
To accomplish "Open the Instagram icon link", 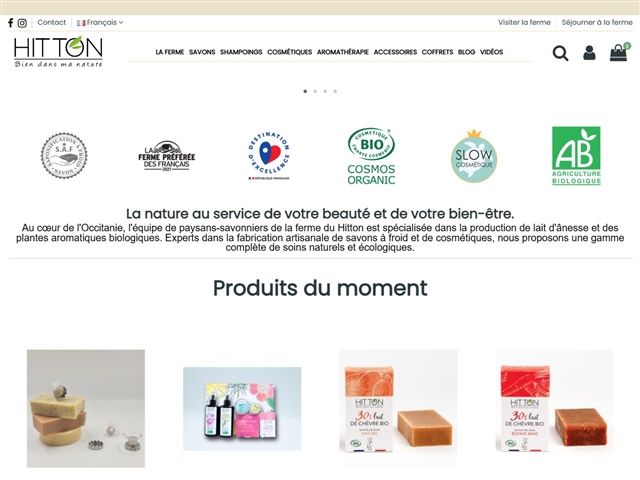I will (x=22, y=23).
